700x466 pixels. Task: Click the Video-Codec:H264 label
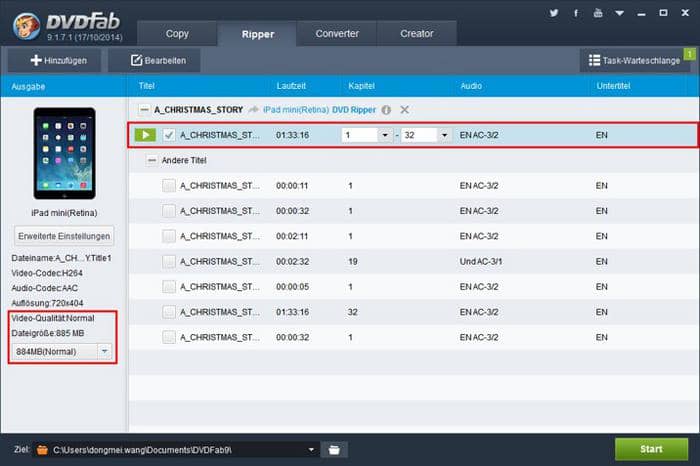(x=47, y=273)
